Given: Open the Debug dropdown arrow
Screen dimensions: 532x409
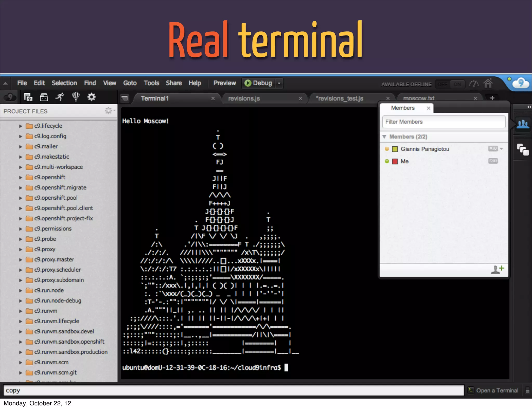Looking at the screenshot, I should point(279,83).
